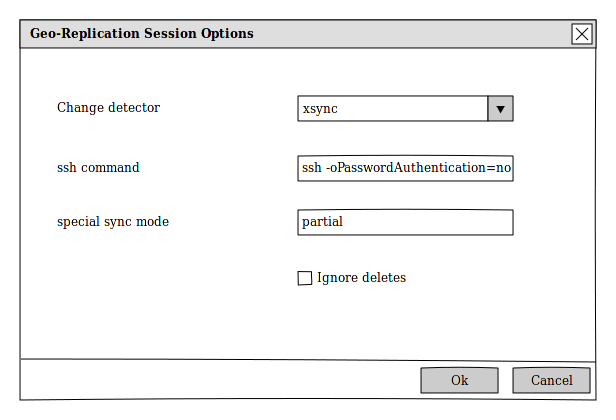The image size is (616, 420).
Task: Click the ssh command label
Action: pyautogui.click(x=98, y=168)
